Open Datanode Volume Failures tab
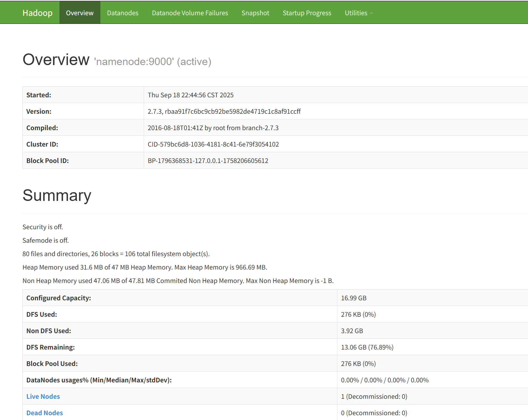 pyautogui.click(x=190, y=13)
